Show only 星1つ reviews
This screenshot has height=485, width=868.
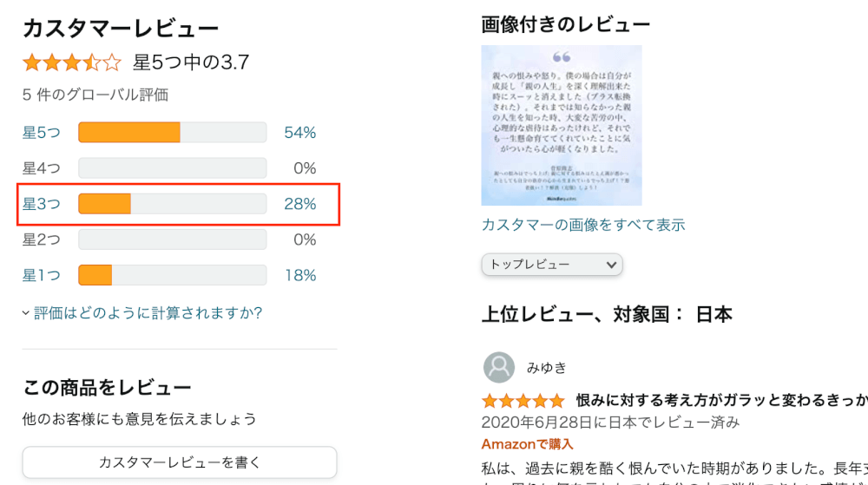pos(42,276)
